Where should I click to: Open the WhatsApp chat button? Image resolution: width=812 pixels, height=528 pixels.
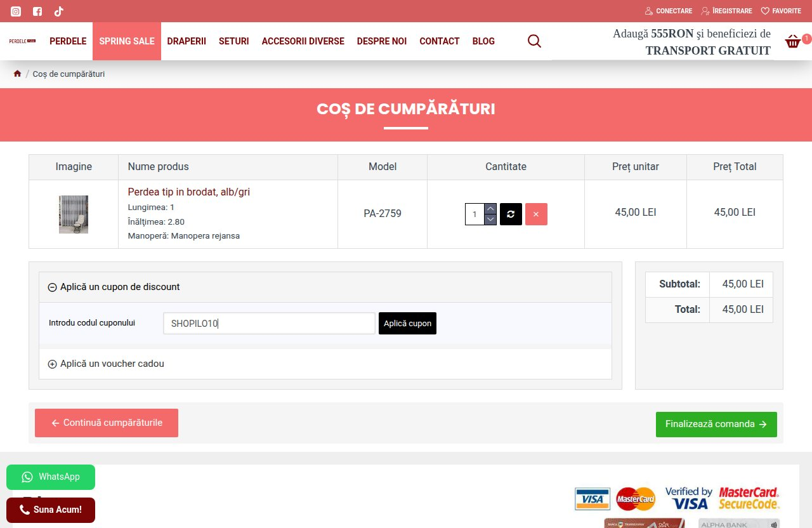[51, 477]
